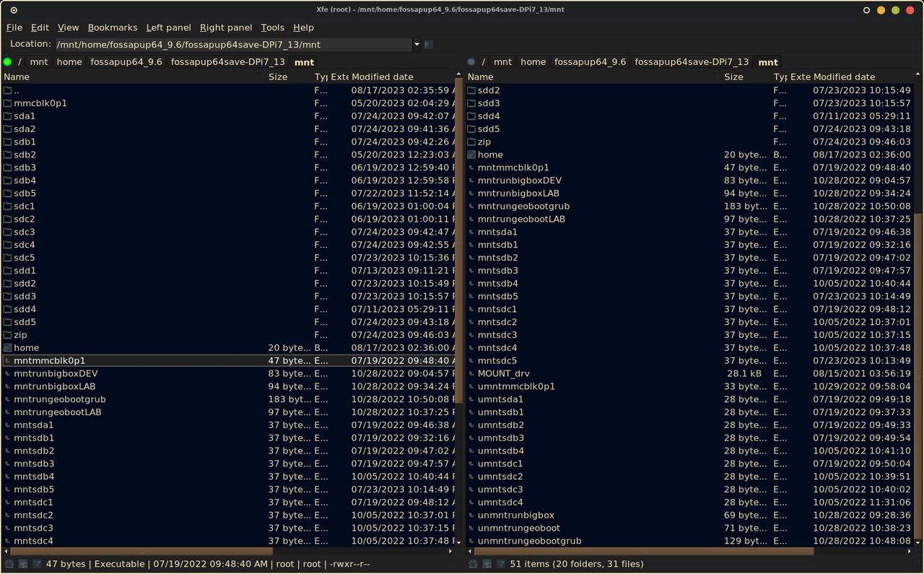Viewport: 924px width, 574px height.
Task: Open the Location bar history dropdown
Action: click(417, 44)
